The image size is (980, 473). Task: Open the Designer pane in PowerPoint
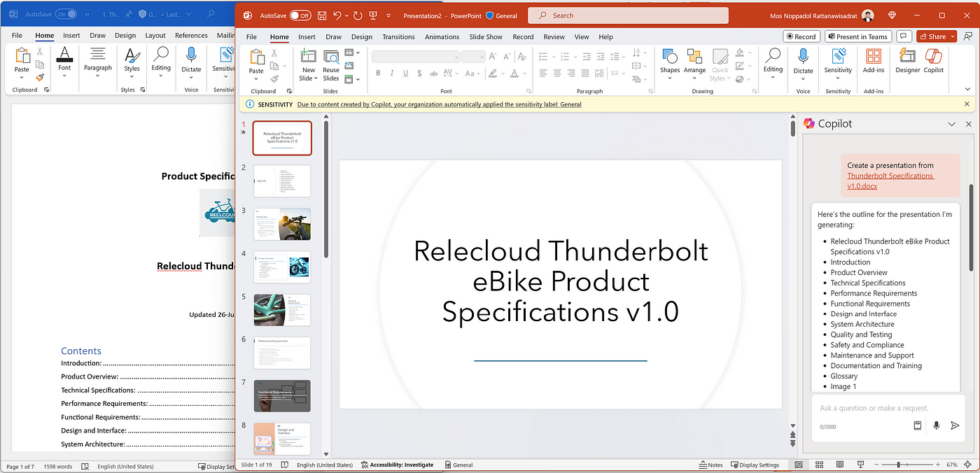tap(908, 61)
